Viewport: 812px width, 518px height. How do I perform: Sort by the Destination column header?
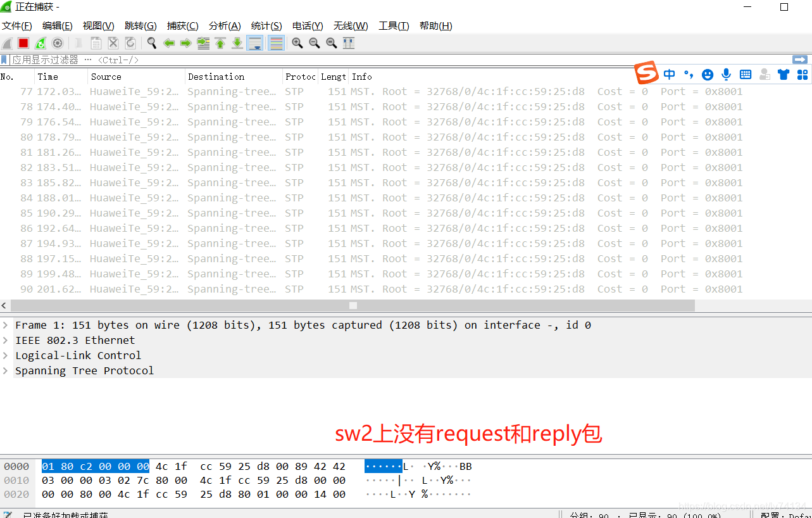coord(234,77)
